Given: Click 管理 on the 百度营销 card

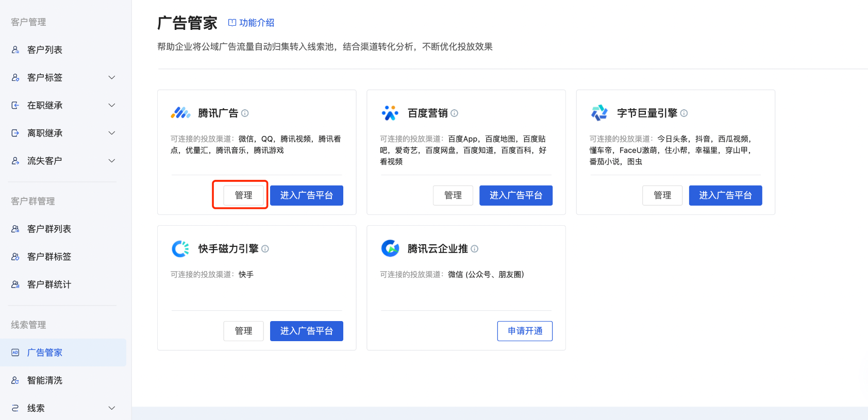Looking at the screenshot, I should pos(453,195).
